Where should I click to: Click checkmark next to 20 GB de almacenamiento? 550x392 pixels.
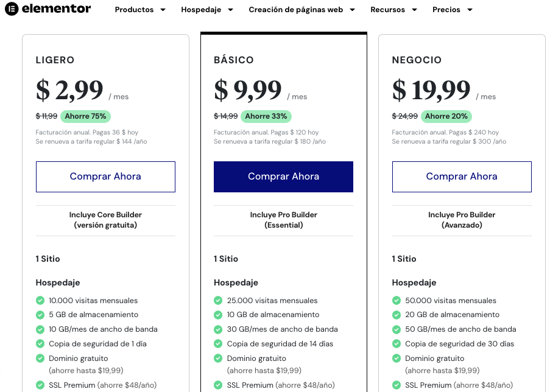397,315
